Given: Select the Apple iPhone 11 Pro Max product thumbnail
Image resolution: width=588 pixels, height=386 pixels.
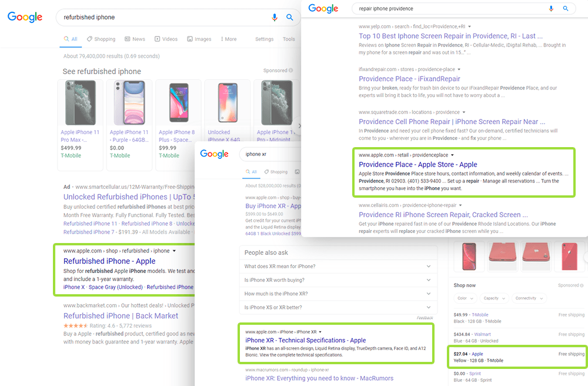Looking at the screenshot, I should click(80, 103).
